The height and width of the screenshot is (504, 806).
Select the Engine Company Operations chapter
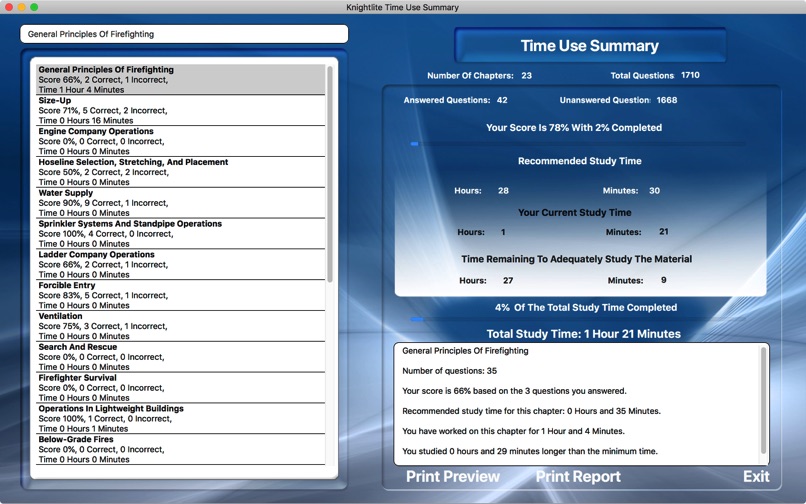pos(180,141)
